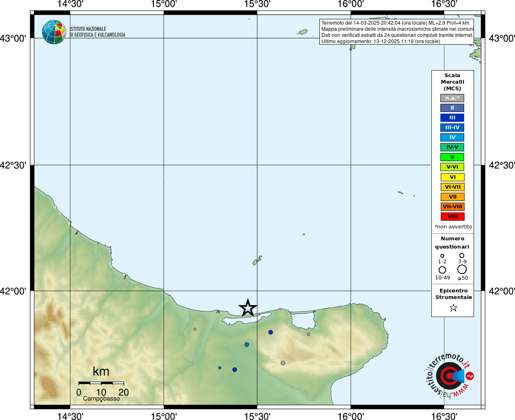Click the 'Dati non verificati' info line
This screenshot has height=420, width=515.
point(397,35)
